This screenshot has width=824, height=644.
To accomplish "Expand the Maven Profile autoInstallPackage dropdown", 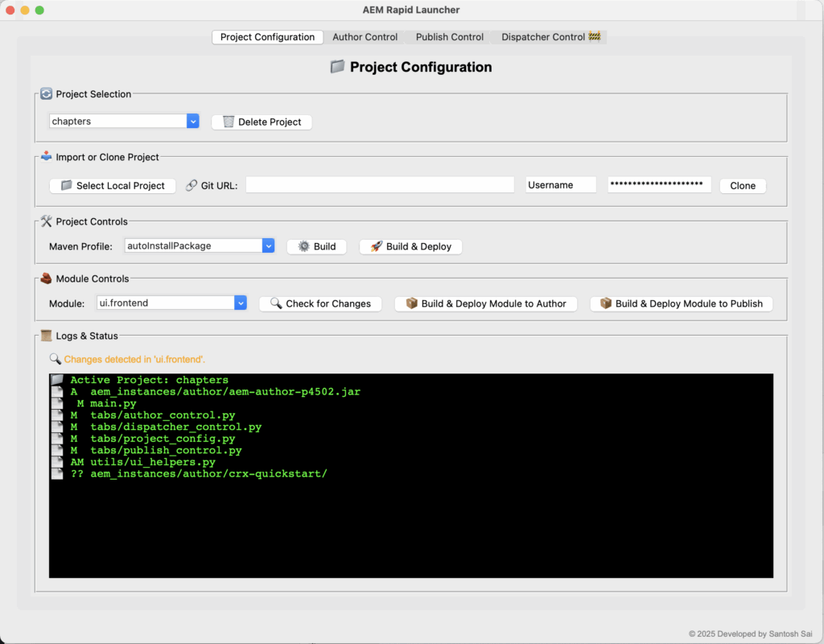I will (269, 246).
